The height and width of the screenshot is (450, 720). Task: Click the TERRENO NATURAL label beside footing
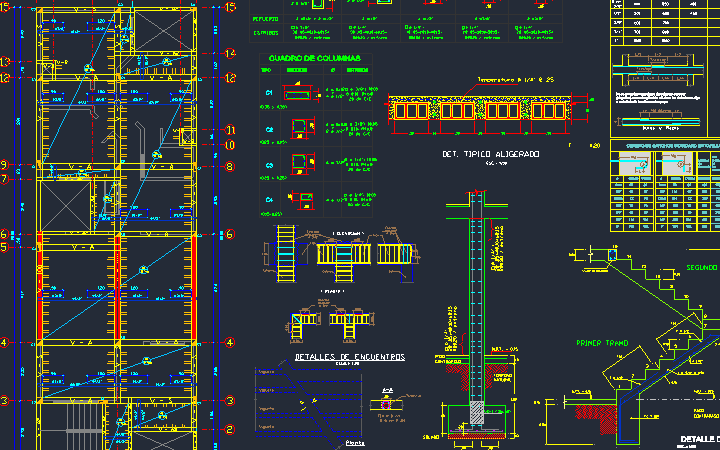(503, 377)
